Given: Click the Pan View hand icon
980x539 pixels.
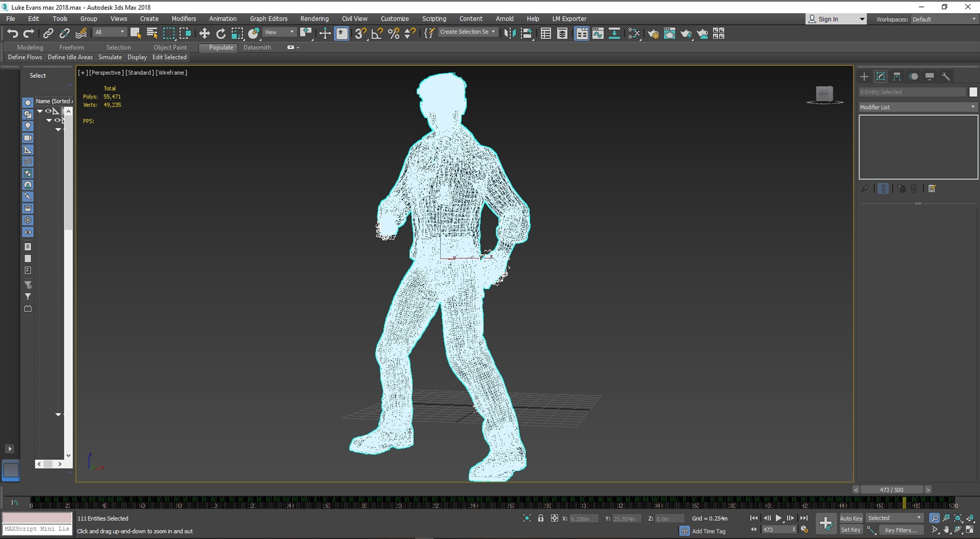Looking at the screenshot, I should (947, 530).
